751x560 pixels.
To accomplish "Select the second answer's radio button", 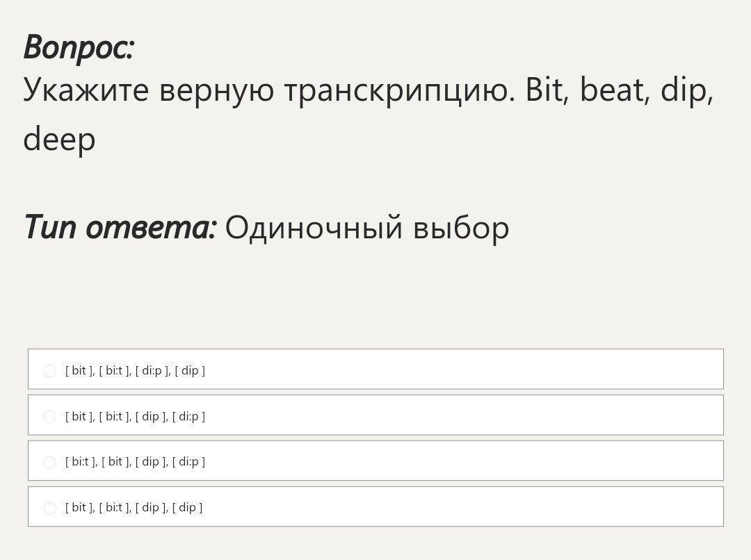I will pyautogui.click(x=49, y=417).
